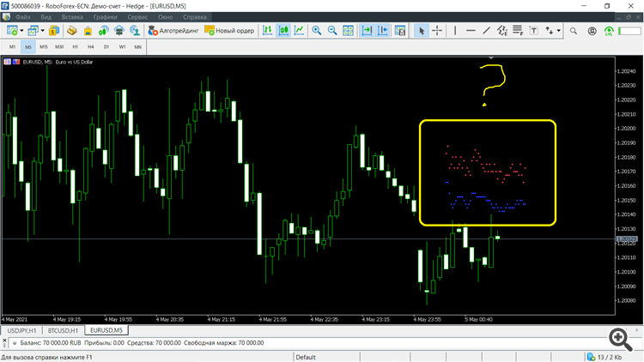Select the Fibonacci retracement tool

(x=518, y=30)
